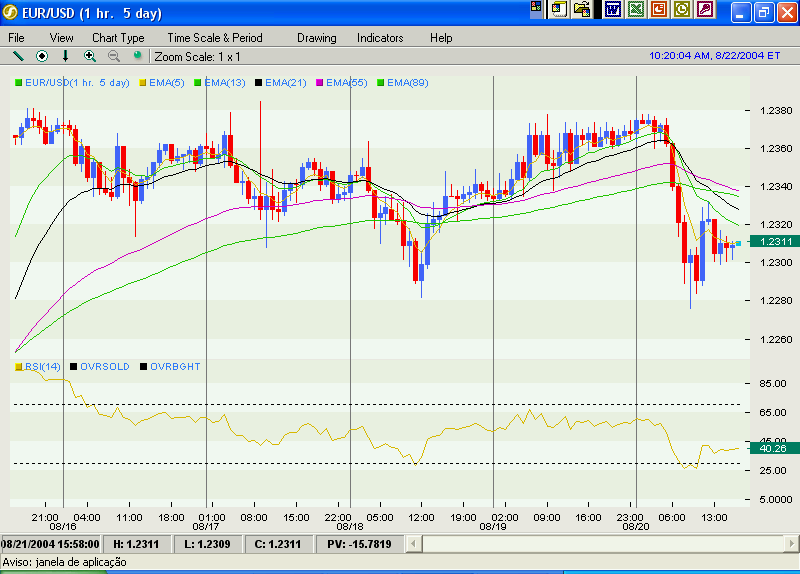
Task: Open the Chart Type menu
Action: point(118,38)
